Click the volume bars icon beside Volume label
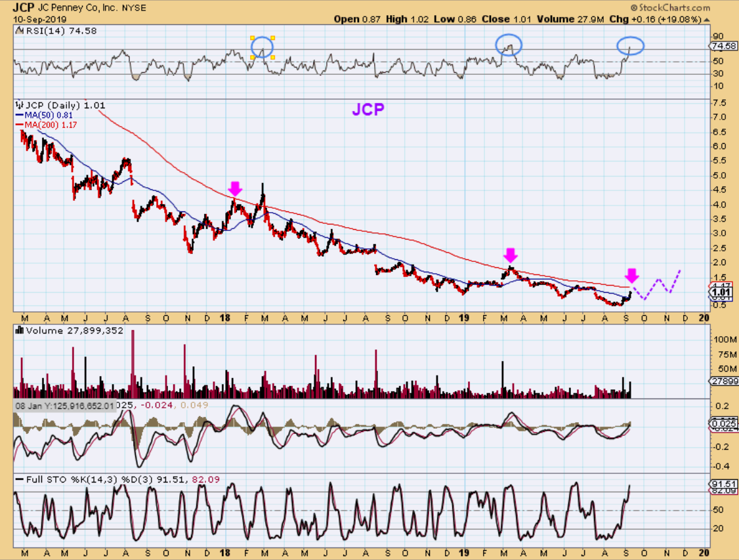The height and width of the screenshot is (560, 739). (x=20, y=330)
